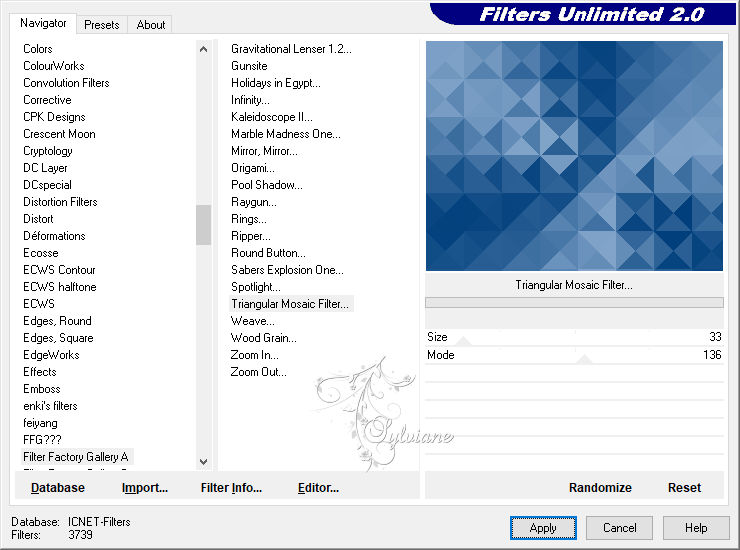The image size is (740, 550).
Task: Click the Mode slider handle
Action: (584, 359)
